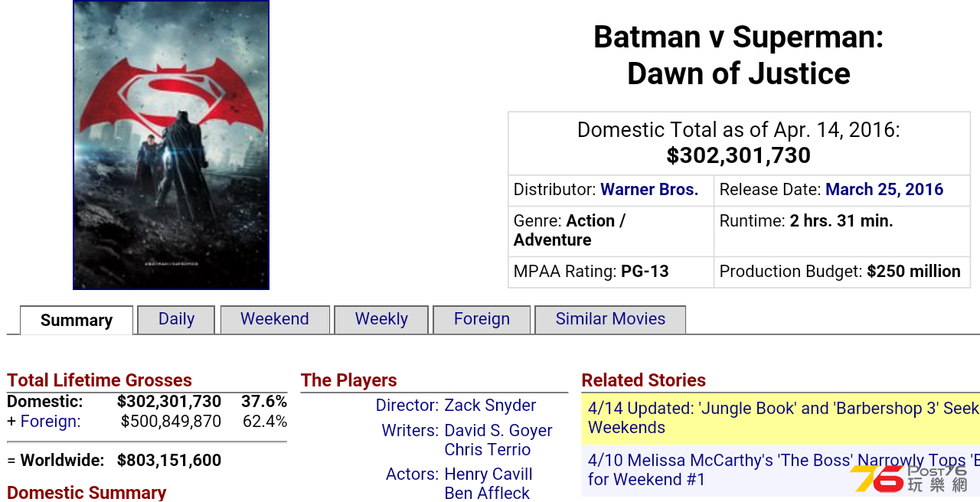Open the Batman v Superman poster image
980x502 pixels.
tap(171, 145)
